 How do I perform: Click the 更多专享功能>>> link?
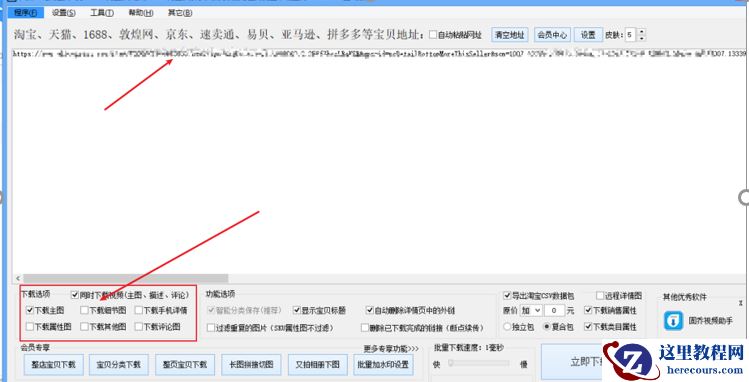click(x=391, y=349)
